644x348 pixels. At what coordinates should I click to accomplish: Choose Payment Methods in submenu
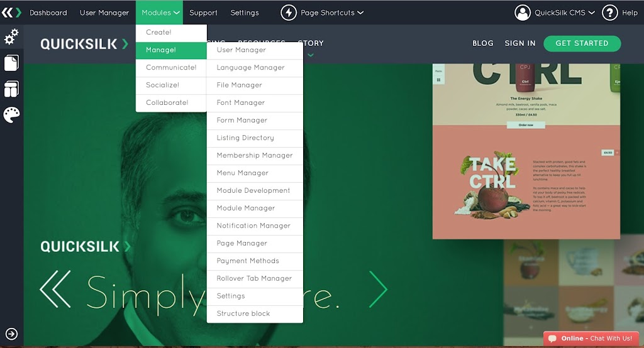(255, 261)
